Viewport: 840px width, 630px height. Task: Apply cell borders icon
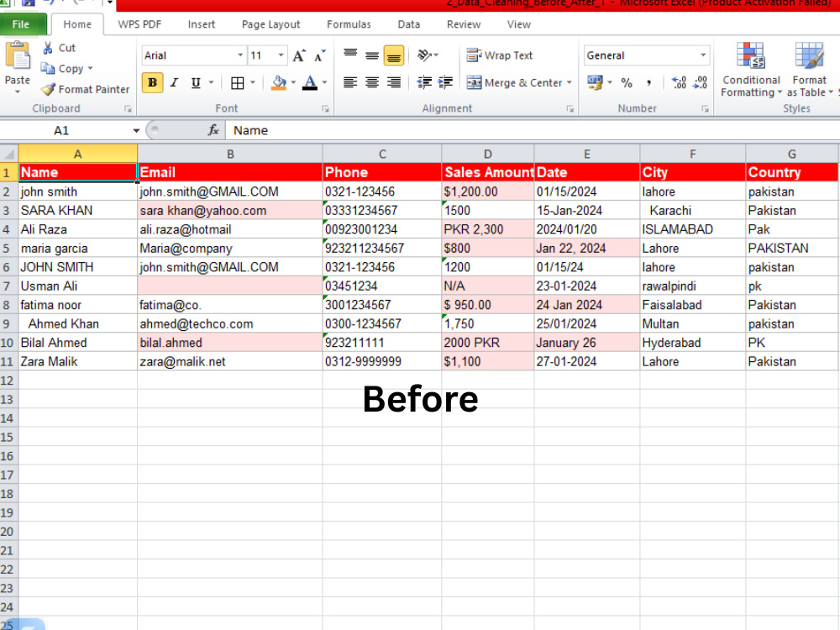(x=238, y=82)
